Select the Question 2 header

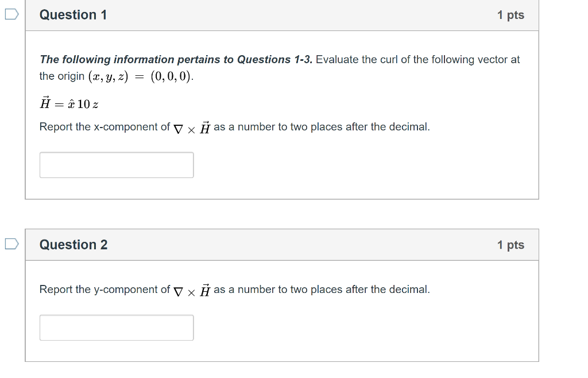pyautogui.click(x=73, y=244)
